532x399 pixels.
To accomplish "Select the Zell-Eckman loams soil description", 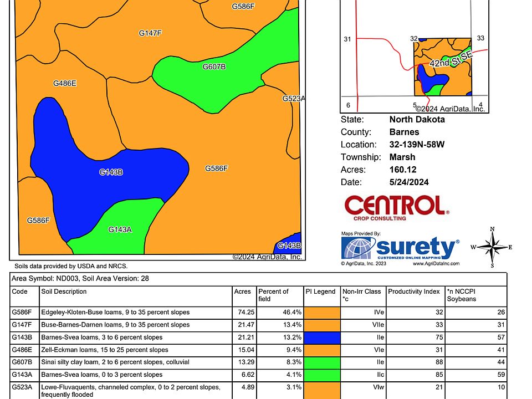I will click(105, 350).
